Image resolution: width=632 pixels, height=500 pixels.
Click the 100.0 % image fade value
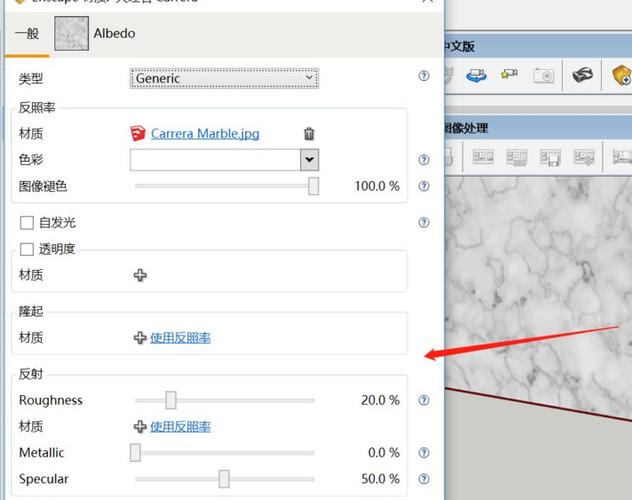pos(377,186)
